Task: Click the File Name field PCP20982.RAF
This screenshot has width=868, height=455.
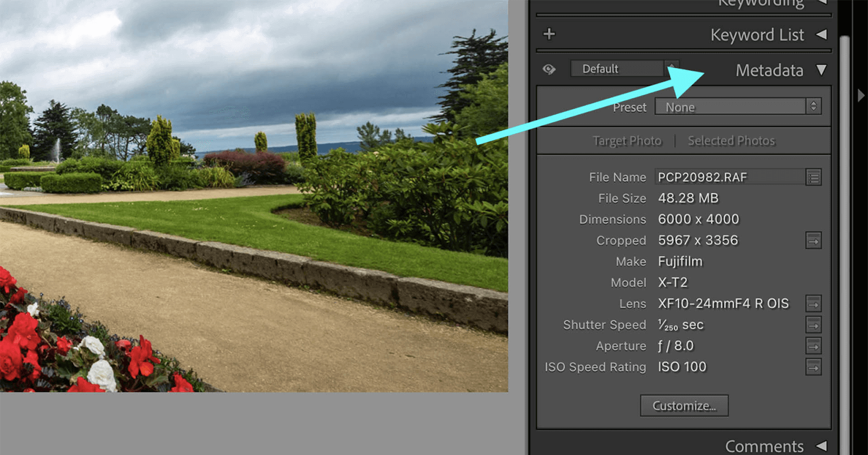Action: coord(729,178)
